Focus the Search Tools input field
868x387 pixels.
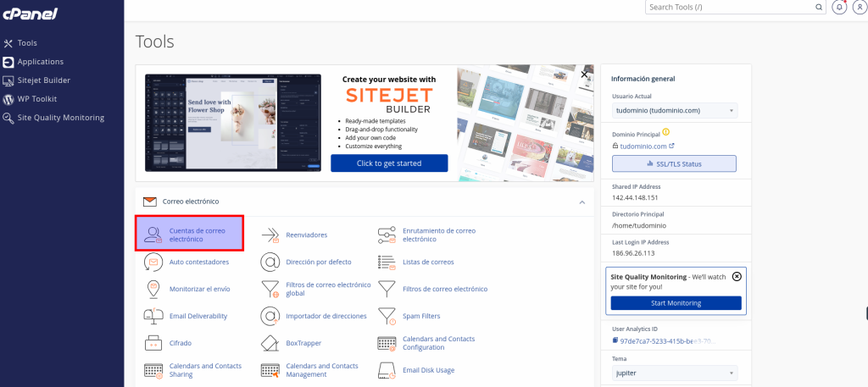coord(733,7)
